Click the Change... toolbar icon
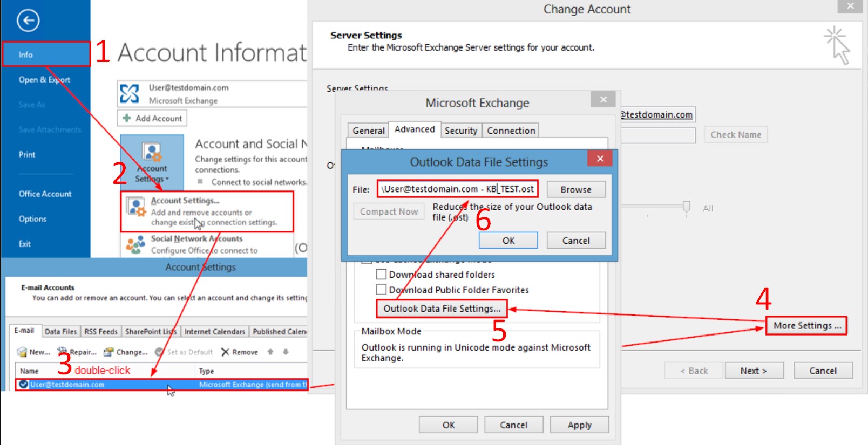The height and width of the screenshot is (445, 868). click(109, 352)
